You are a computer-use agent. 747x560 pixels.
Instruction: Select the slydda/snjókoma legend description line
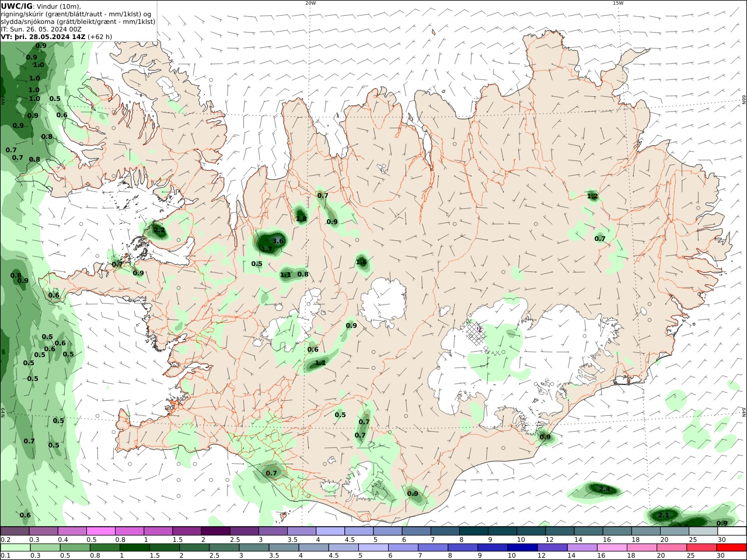[78, 21]
